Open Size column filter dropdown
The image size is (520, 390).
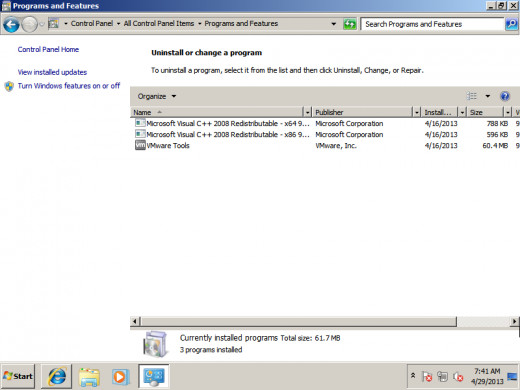pos(507,112)
